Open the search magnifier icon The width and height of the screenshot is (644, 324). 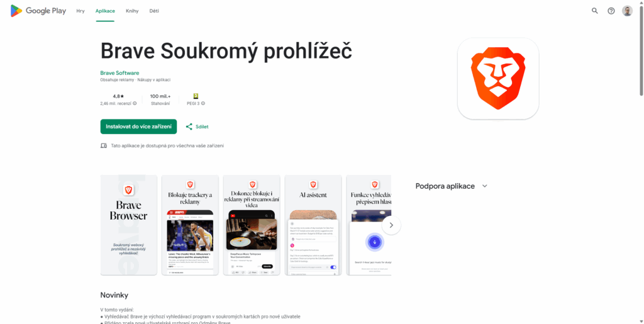595,11
